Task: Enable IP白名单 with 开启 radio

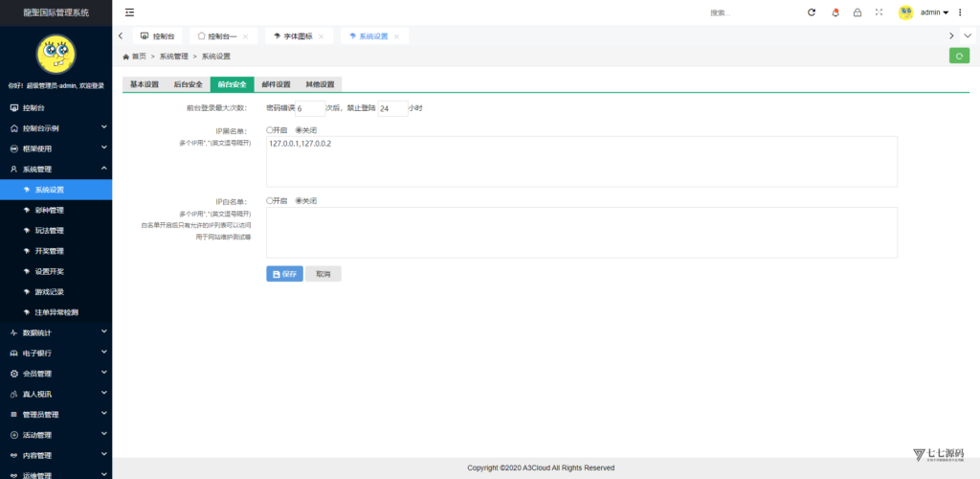Action: 270,201
